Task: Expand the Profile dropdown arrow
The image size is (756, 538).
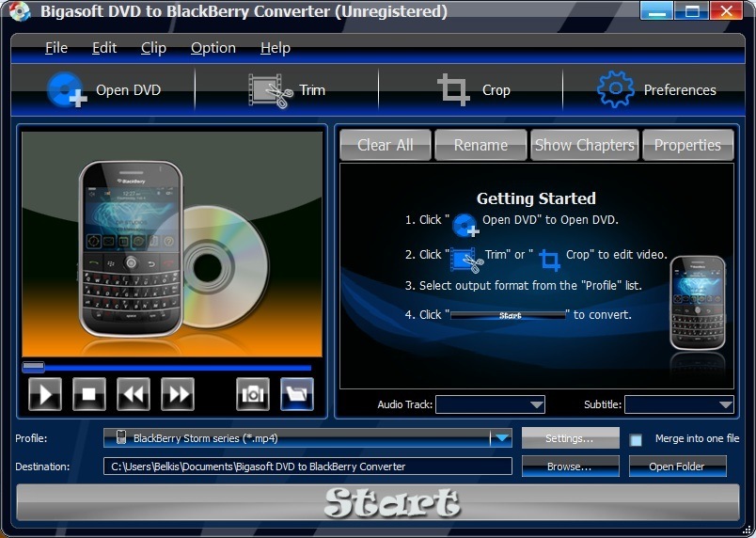Action: coord(502,438)
